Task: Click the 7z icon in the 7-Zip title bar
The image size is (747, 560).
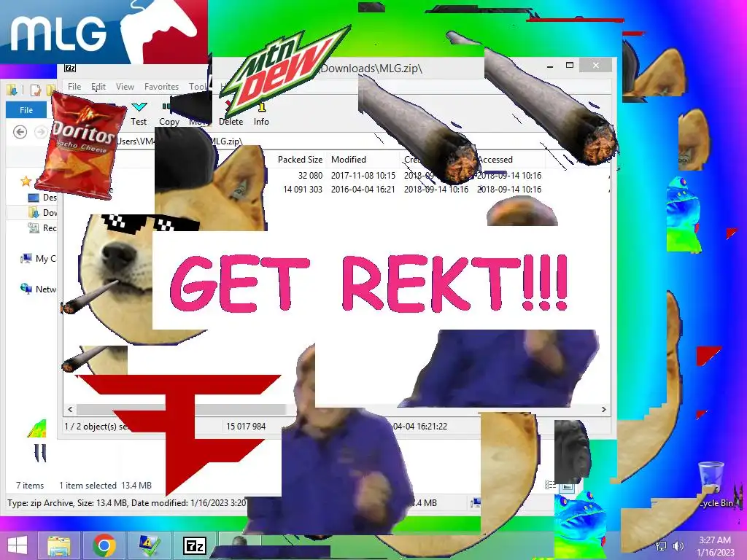Action: point(70,68)
